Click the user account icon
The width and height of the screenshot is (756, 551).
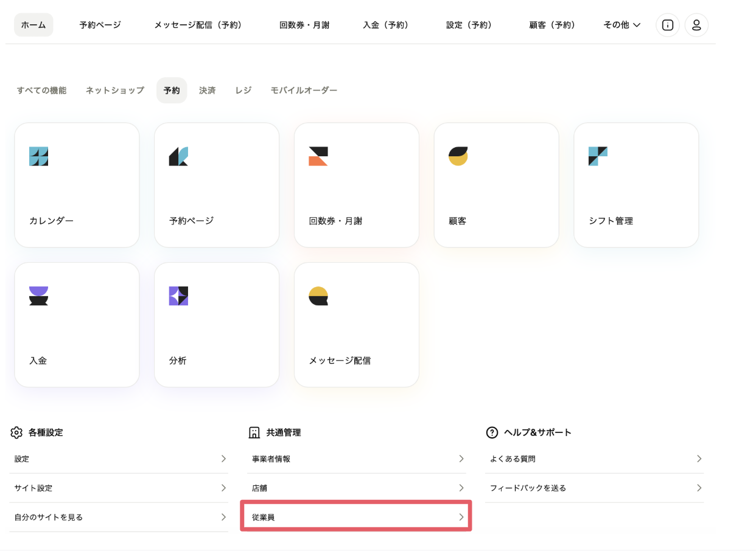696,25
